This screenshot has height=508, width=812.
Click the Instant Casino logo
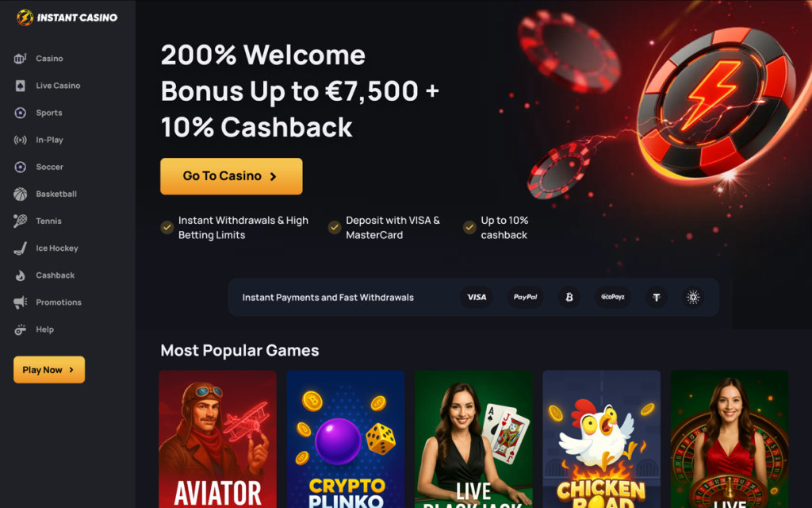coord(67,17)
